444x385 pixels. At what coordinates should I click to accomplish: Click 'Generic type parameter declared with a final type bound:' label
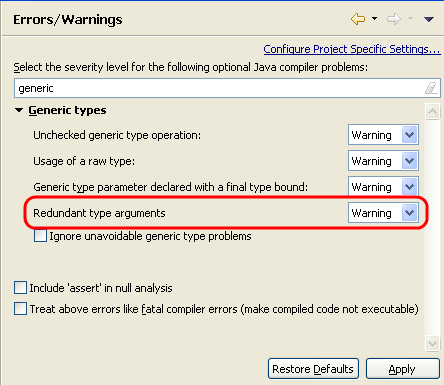[x=171, y=187]
